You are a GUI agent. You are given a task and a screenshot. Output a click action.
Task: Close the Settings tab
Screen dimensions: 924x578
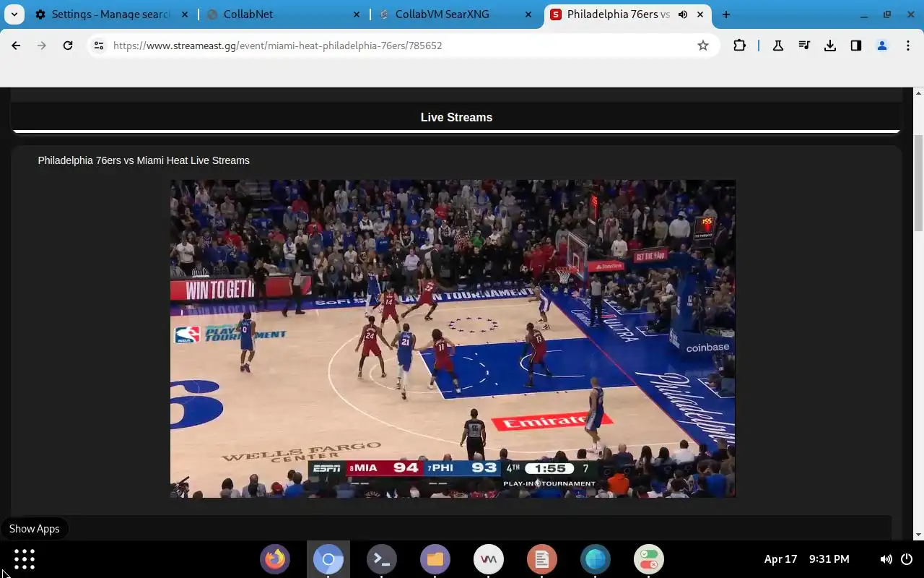click(x=186, y=14)
